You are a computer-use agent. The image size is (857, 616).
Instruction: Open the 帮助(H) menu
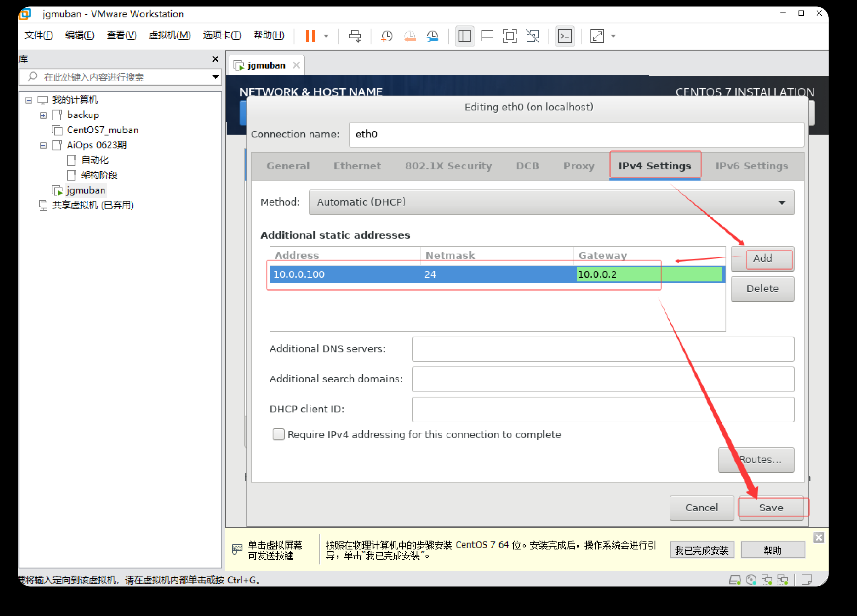tap(269, 35)
